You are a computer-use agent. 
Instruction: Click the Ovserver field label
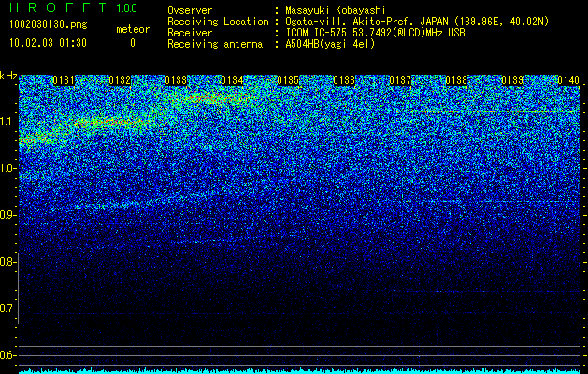[x=190, y=10]
